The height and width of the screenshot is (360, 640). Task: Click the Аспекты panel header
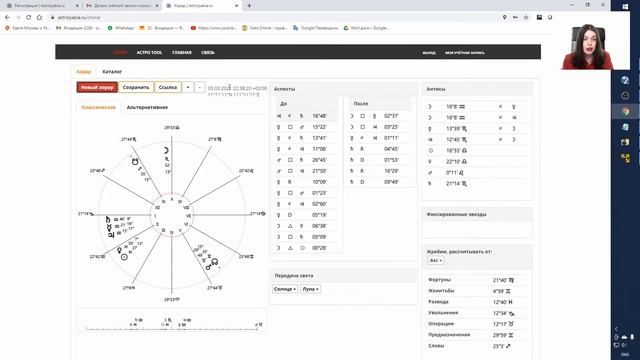344,89
